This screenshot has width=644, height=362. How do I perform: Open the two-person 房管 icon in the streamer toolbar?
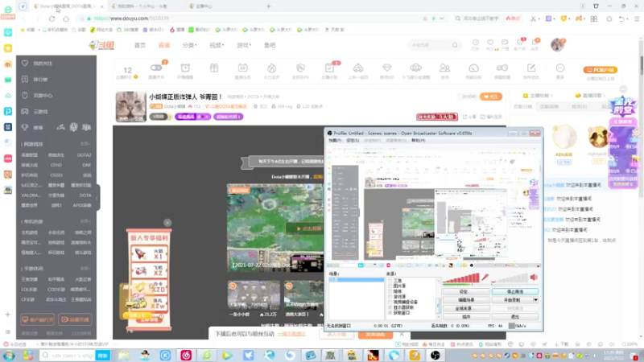coord(444,68)
